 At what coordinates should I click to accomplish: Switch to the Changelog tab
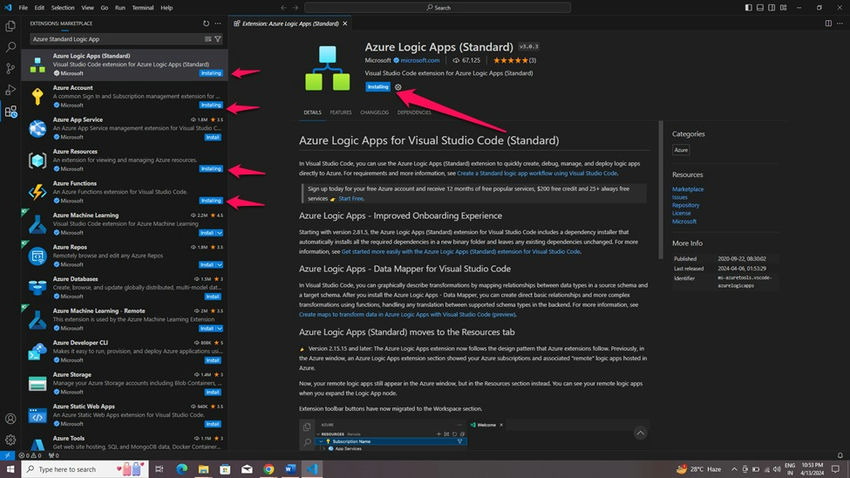coord(375,112)
